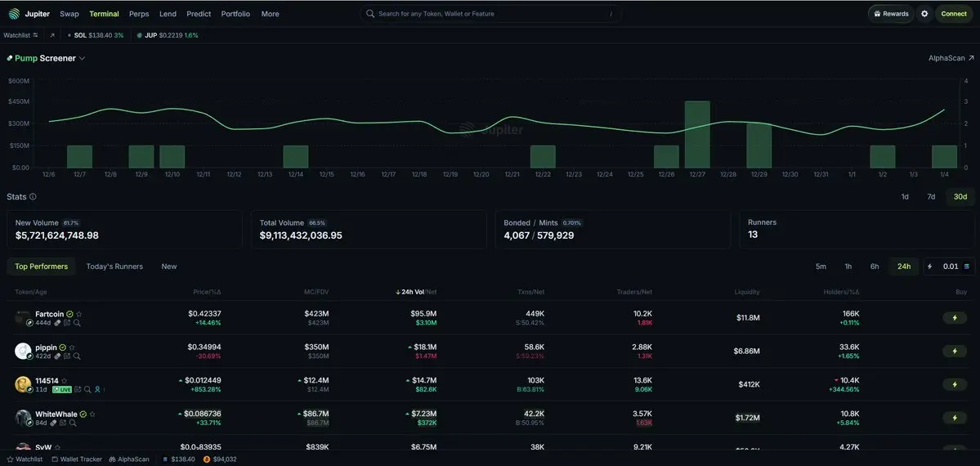Select the JUP ticker
The width and height of the screenshot is (980, 466).
(x=168, y=35)
